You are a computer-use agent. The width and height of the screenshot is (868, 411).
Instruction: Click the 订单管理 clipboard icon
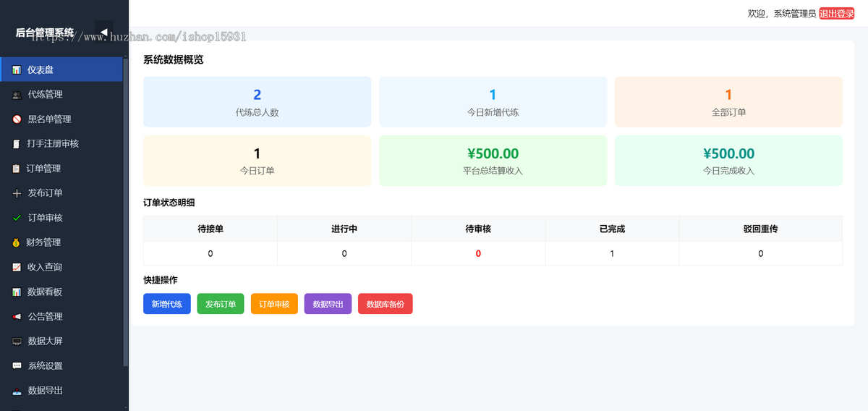(x=17, y=169)
